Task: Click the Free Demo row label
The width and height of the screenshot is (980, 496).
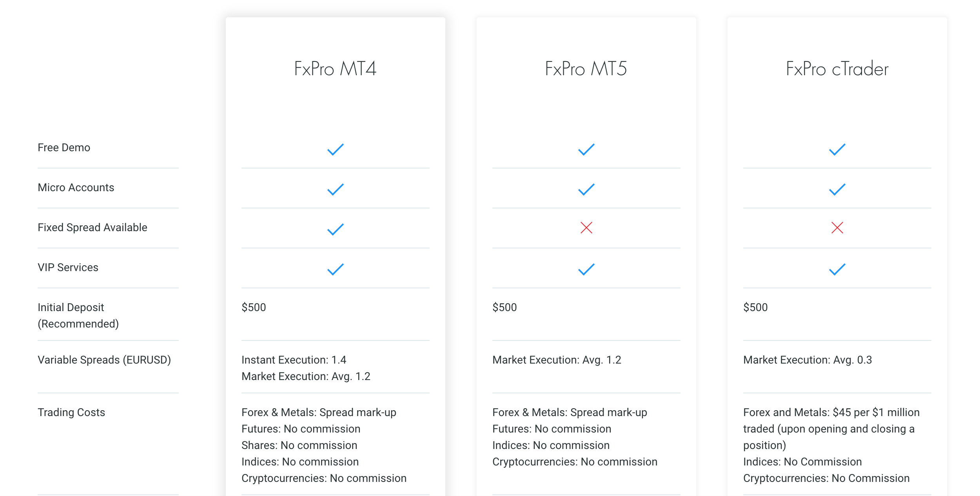Action: coord(64,148)
